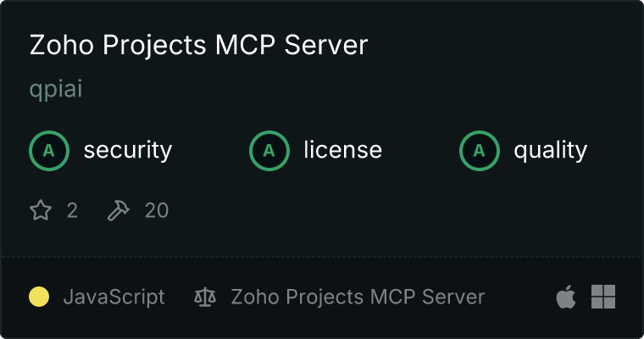This screenshot has height=339, width=644.
Task: Click the dashed divider line area
Action: point(322,257)
